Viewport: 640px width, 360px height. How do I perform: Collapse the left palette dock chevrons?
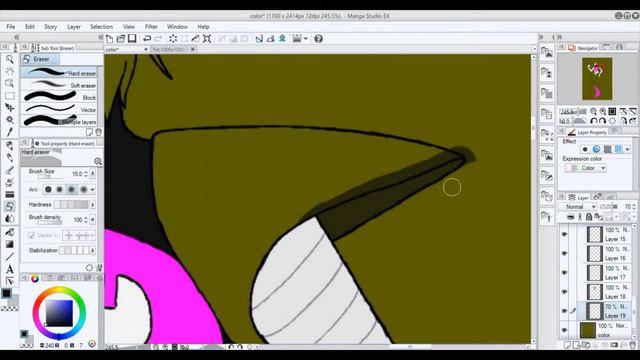[x=17, y=37]
